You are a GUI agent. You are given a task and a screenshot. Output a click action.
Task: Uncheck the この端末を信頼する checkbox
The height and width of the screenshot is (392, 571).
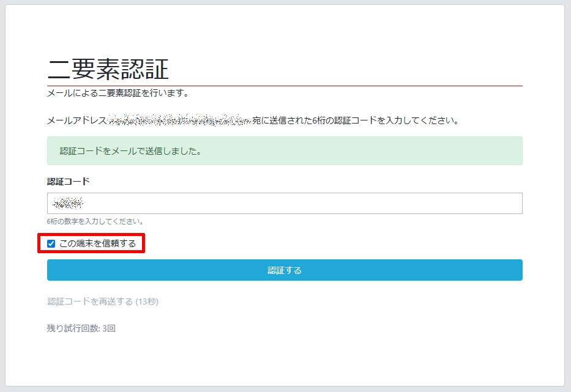(x=51, y=244)
